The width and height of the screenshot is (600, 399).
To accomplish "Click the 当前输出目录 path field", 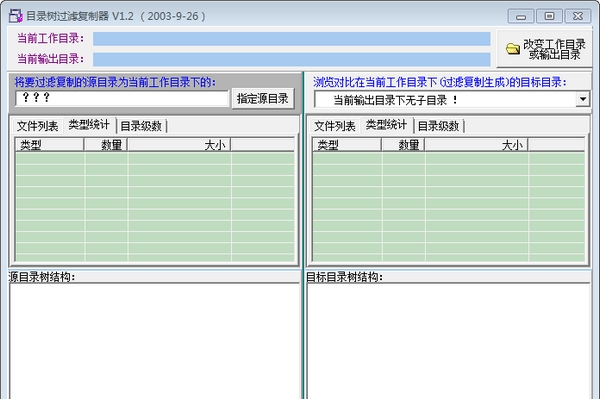I will [x=292, y=60].
